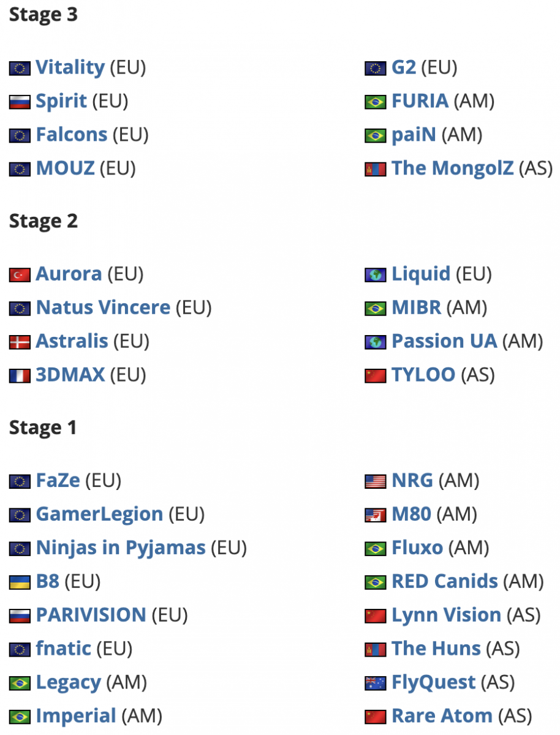Open the Rare Atom team link

coord(442,715)
